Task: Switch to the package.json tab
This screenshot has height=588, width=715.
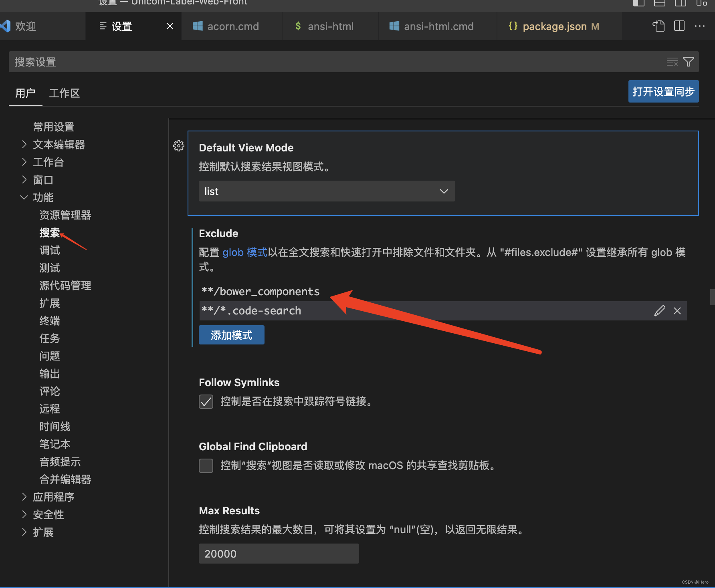Action: (555, 26)
